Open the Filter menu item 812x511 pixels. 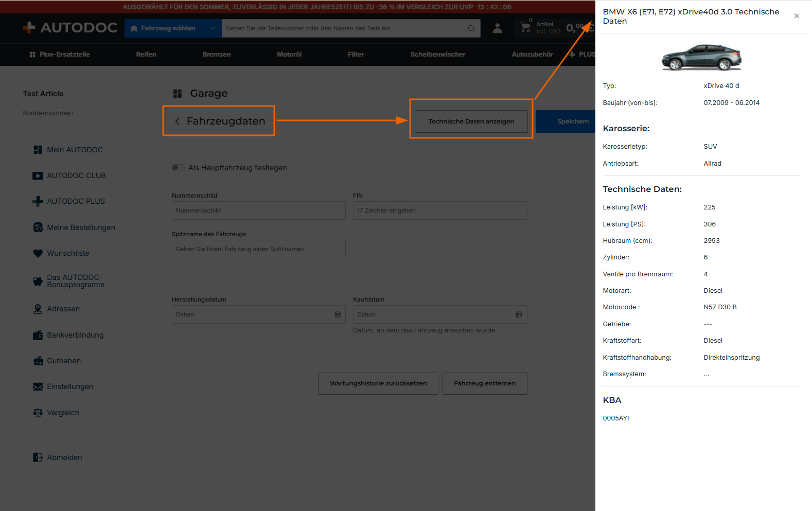pyautogui.click(x=356, y=55)
